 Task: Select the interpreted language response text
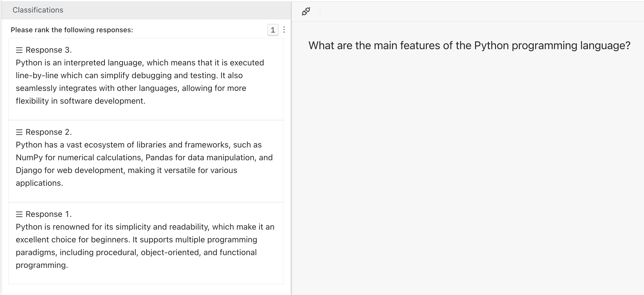click(140, 82)
